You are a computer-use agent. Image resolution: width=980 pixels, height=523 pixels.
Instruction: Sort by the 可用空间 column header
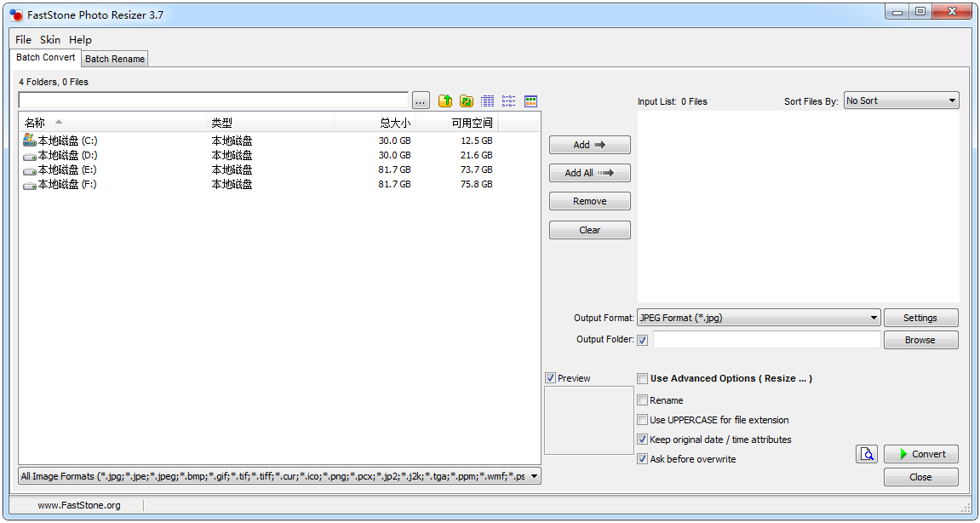[457, 124]
